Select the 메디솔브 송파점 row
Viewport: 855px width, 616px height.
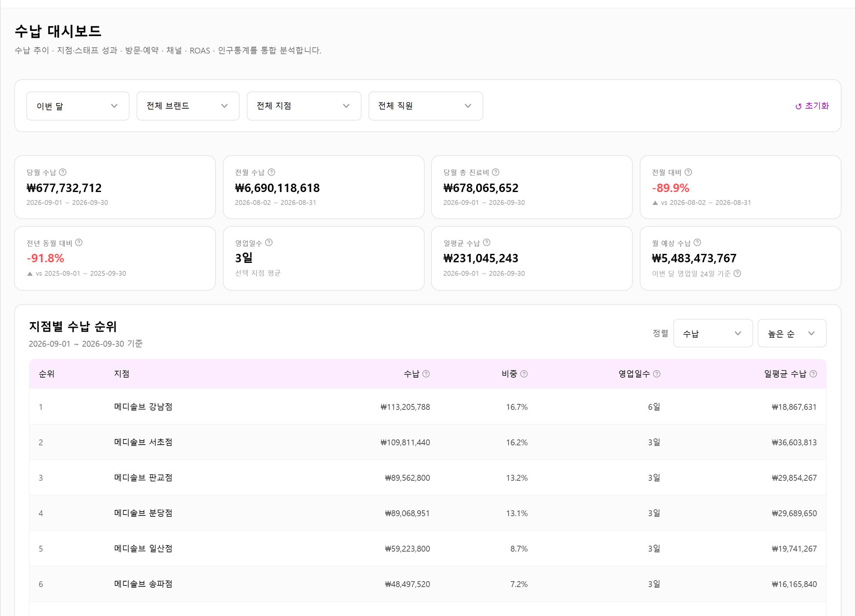[427, 584]
